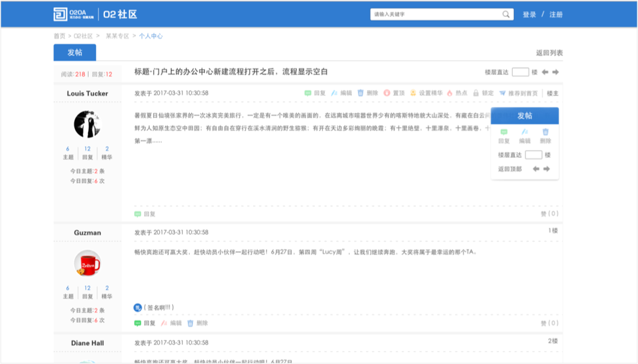
Task: Toggle 锁定 lock on the post
Action: pyautogui.click(x=476, y=93)
